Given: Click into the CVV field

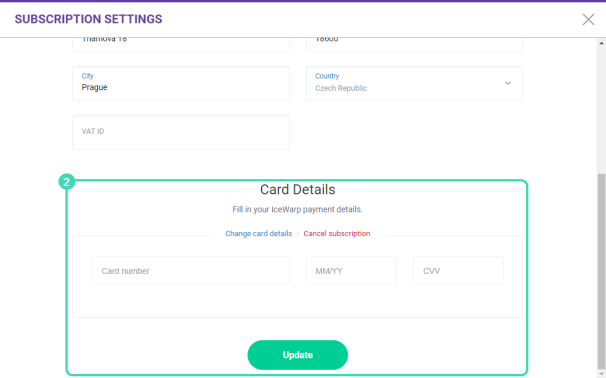Looking at the screenshot, I should pyautogui.click(x=458, y=271).
